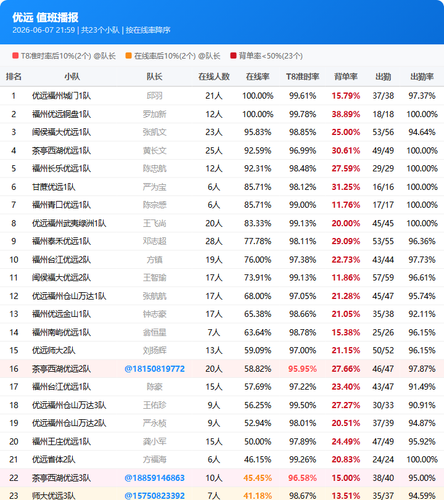The image size is (444, 500).
Task: Select team 优远福州仓山万达2队
Action: click(69, 423)
